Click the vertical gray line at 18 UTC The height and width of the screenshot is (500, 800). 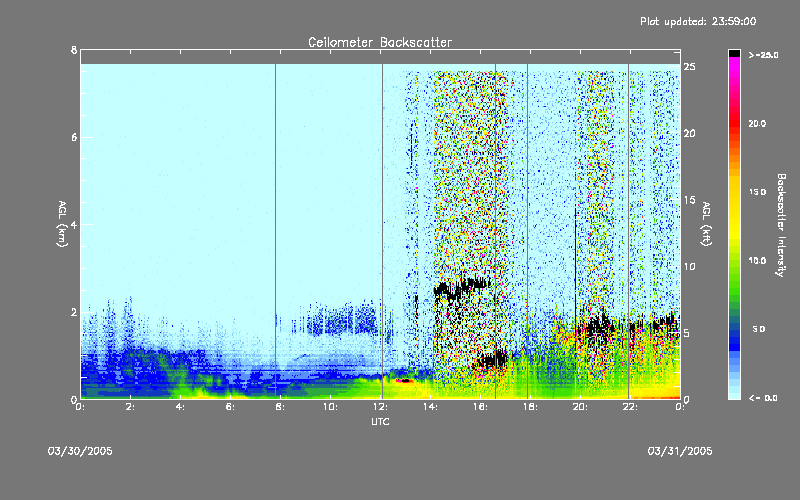coord(528,231)
